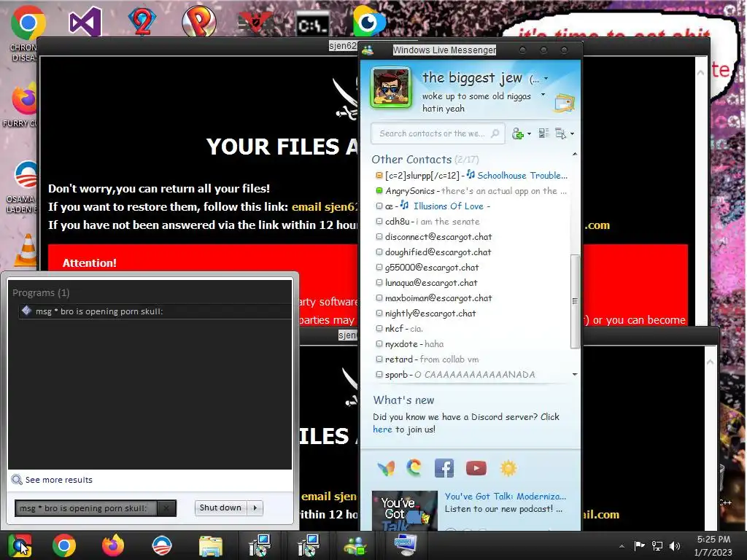
Task: Open the blue diamond 2 desktop icon
Action: (x=142, y=21)
